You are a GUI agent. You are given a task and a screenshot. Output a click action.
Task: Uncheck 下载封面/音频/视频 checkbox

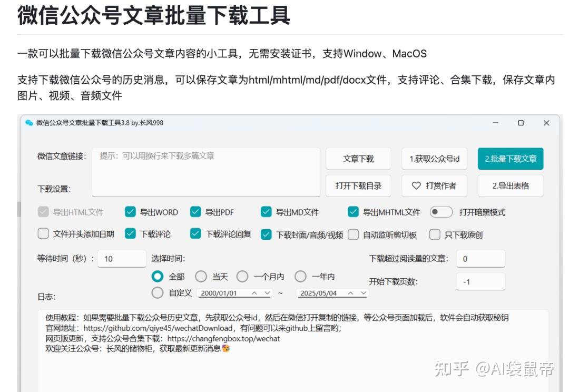266,235
